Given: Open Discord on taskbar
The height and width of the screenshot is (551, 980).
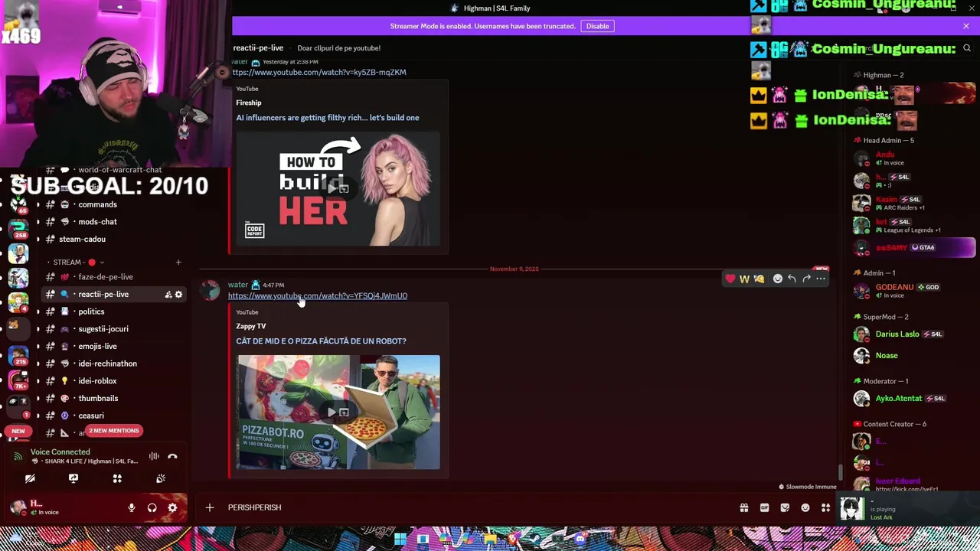Looking at the screenshot, I should point(580,539).
